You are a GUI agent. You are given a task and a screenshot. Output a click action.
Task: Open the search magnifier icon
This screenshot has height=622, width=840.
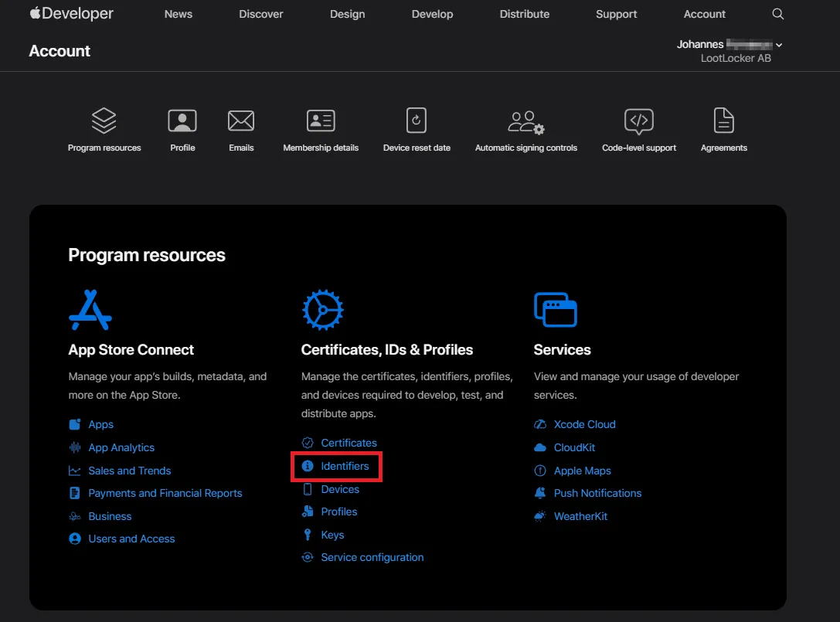click(x=778, y=14)
